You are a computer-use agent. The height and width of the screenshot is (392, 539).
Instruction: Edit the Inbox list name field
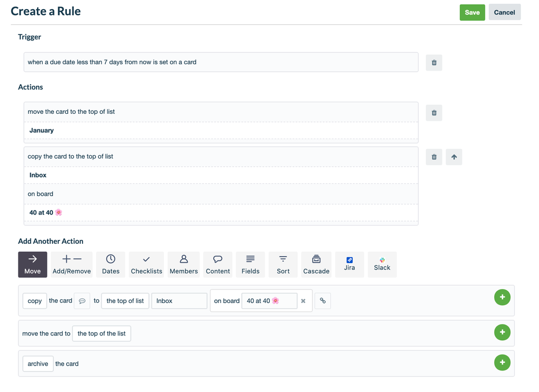point(180,301)
